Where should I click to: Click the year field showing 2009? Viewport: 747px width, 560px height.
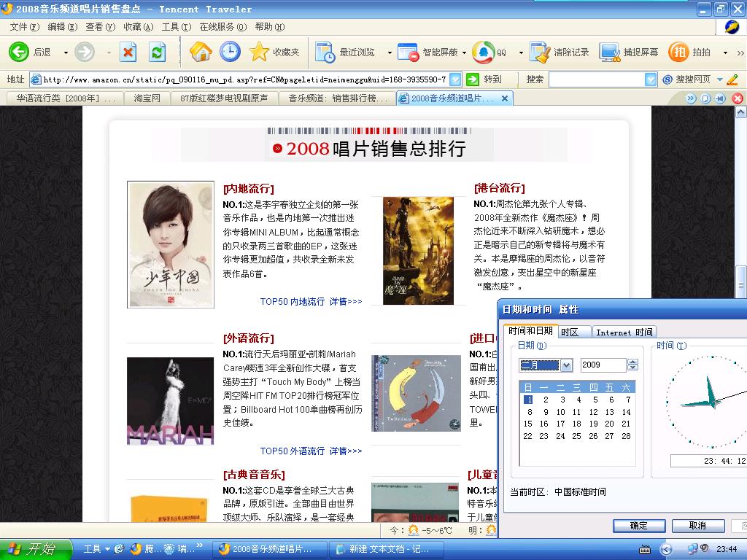[x=603, y=365]
